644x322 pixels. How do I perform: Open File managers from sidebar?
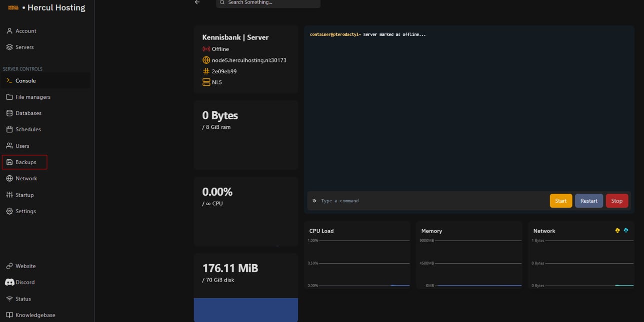32,97
